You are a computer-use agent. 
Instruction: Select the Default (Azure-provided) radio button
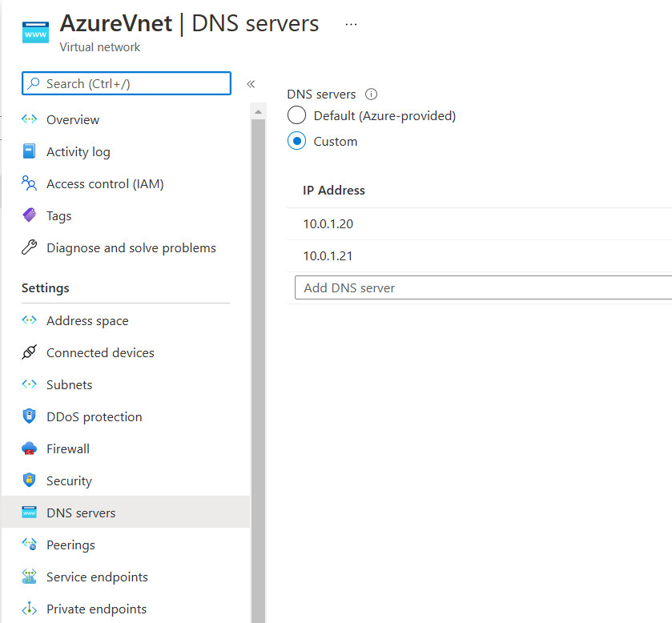tap(296, 115)
